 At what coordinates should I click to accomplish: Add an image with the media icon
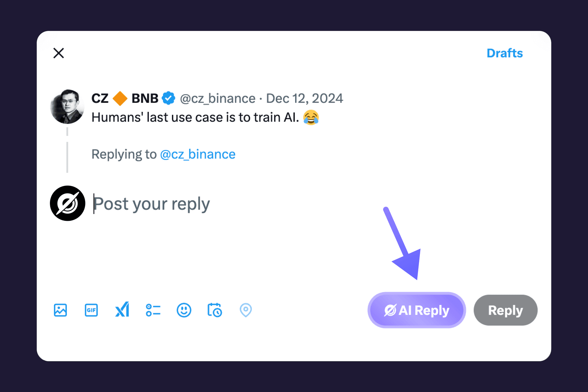[60, 310]
